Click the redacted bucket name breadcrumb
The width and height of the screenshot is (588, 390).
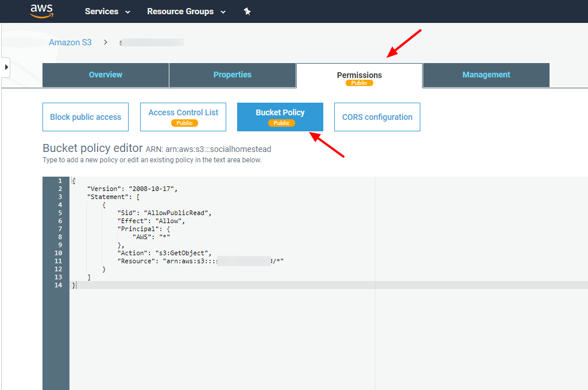point(152,42)
